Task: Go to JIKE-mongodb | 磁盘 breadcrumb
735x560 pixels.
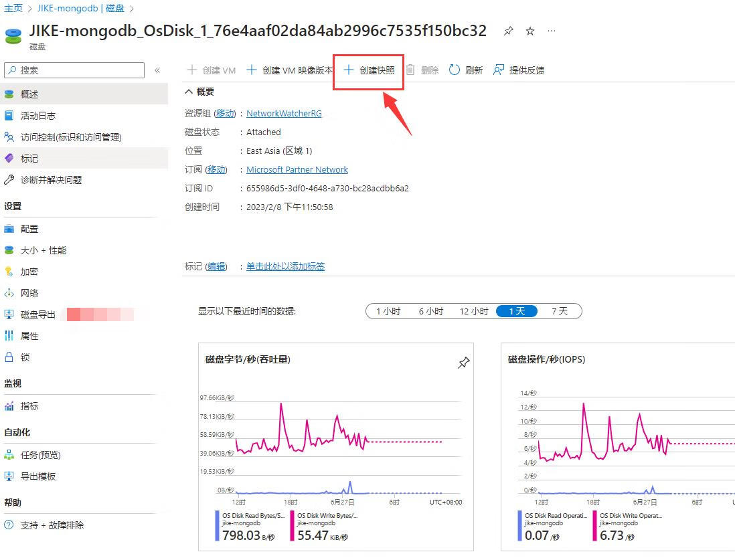Action: [x=80, y=9]
